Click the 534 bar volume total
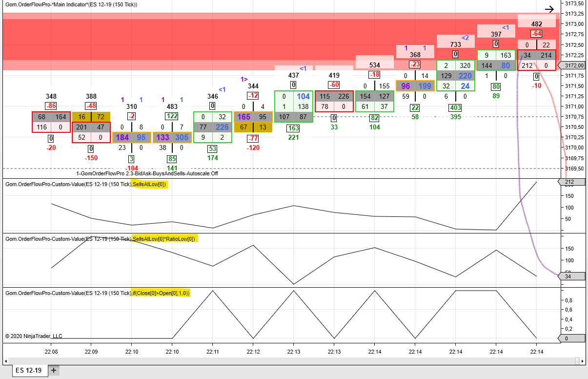Image resolution: width=588 pixels, height=379 pixels. point(374,65)
